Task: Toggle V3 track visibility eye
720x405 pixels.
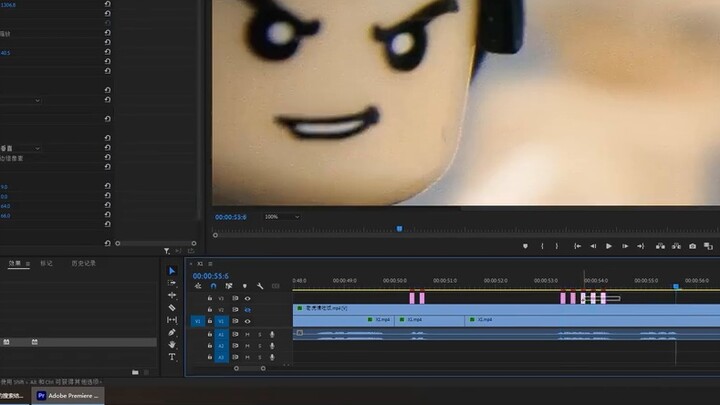Action: (x=248, y=298)
